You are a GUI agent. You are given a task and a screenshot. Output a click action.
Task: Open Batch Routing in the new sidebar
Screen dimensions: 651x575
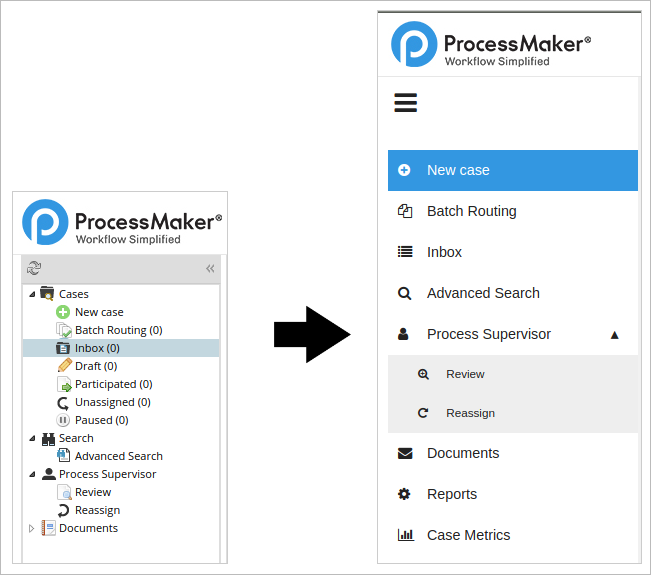click(x=471, y=211)
